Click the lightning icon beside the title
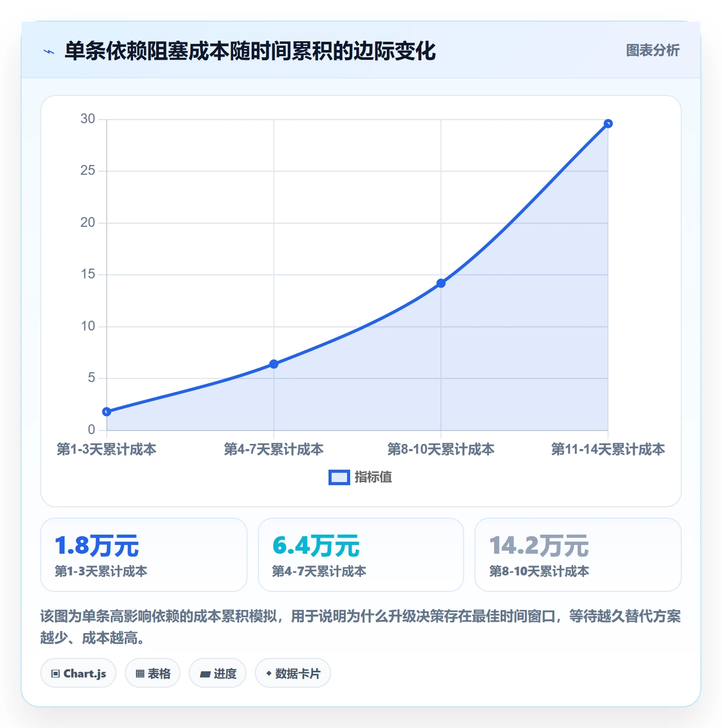722x728 pixels. pos(49,52)
